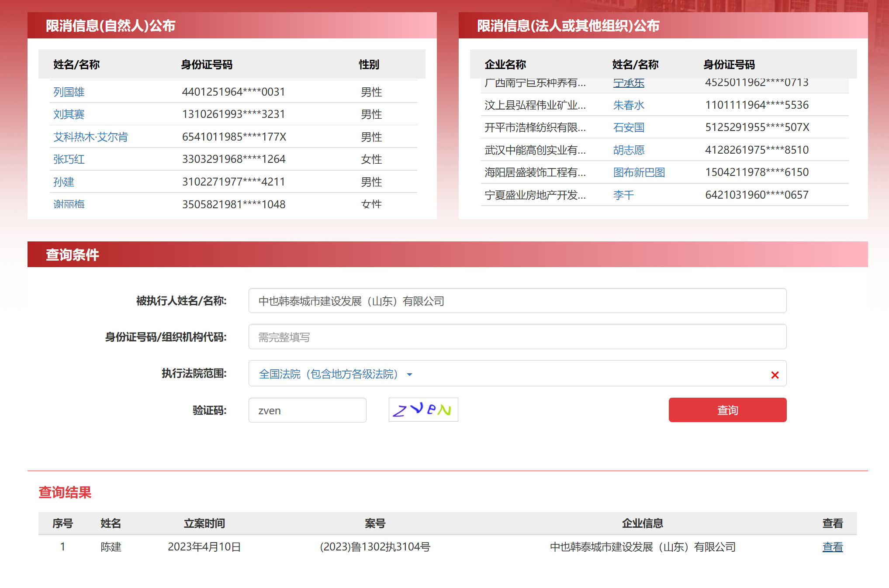
Task: Click 性别 column header
Action: coord(369,65)
